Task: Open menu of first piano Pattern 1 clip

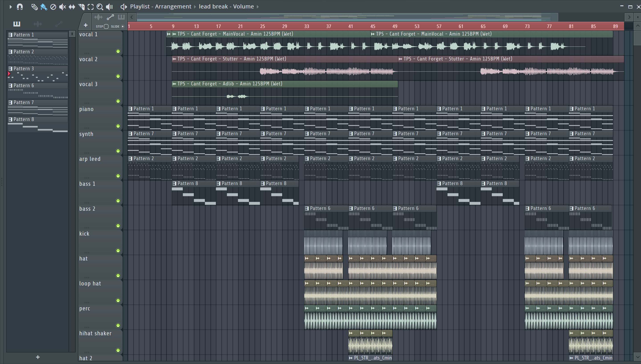Action: point(130,109)
